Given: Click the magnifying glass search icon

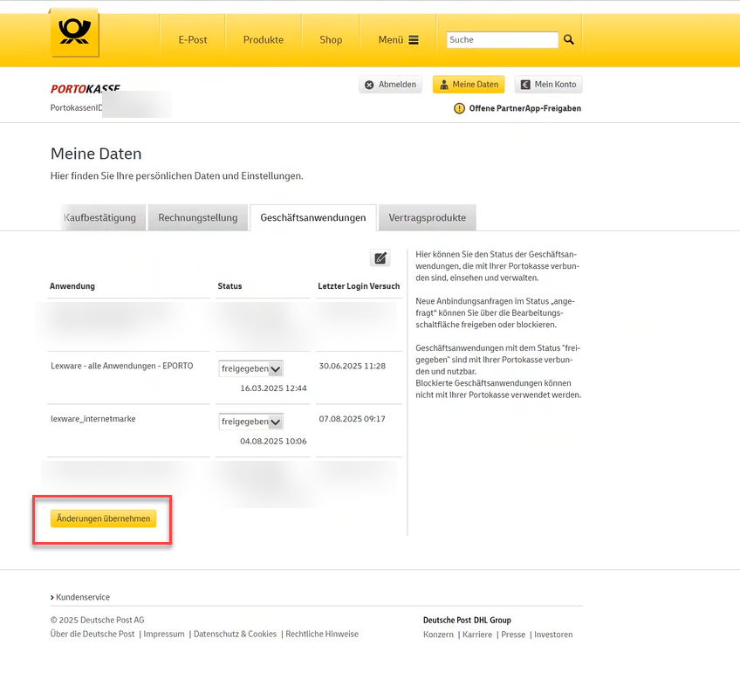Looking at the screenshot, I should [x=569, y=40].
